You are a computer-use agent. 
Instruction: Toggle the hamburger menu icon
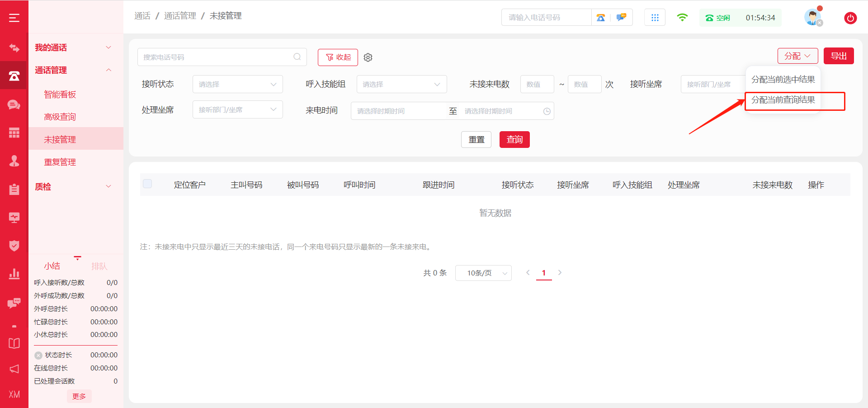(14, 18)
